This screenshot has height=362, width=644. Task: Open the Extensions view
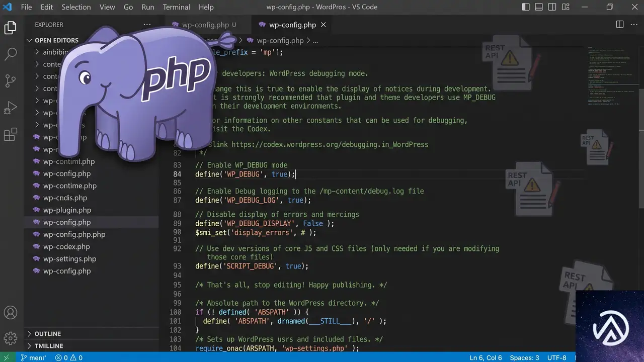click(11, 135)
